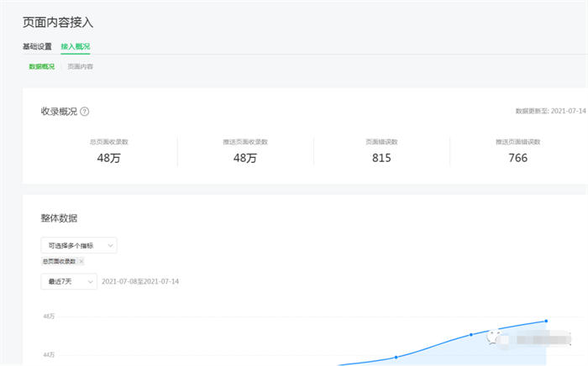Click the 整体数据 section heading
588x366 pixels.
(59, 218)
